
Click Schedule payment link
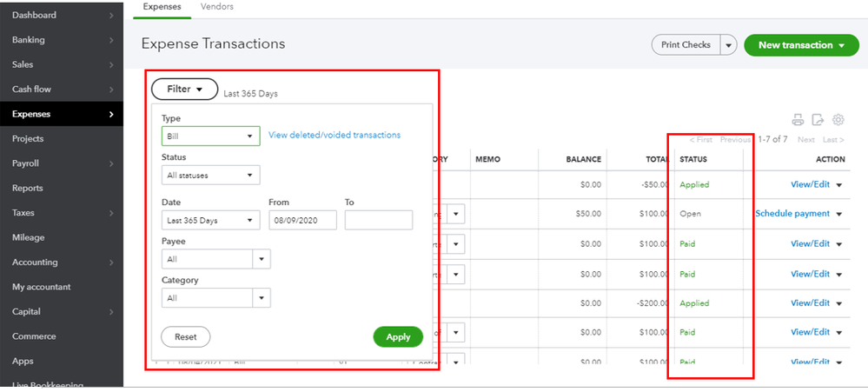click(x=792, y=214)
